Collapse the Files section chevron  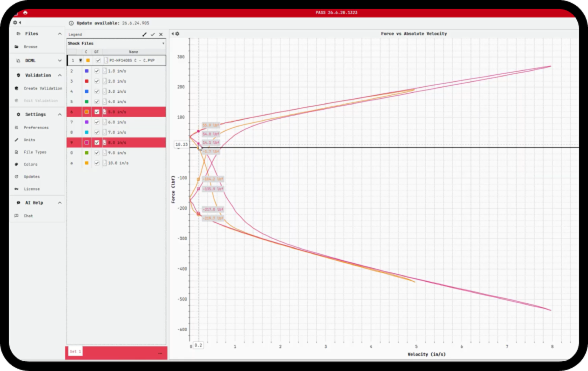60,34
